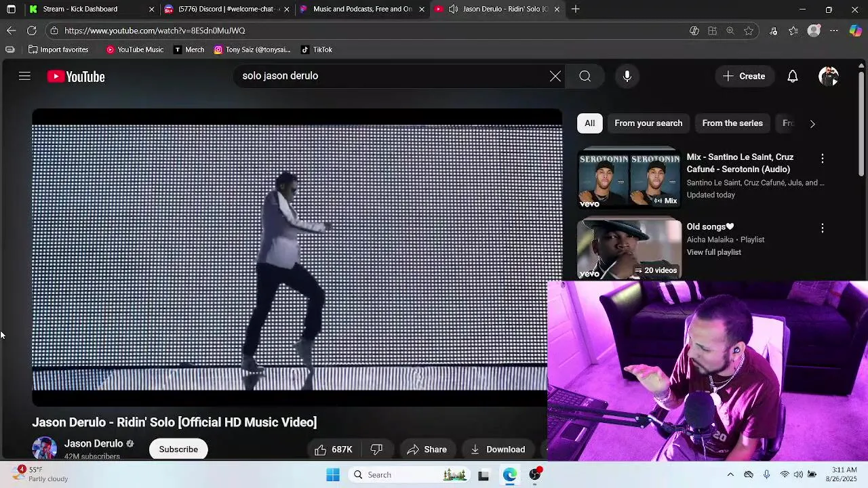This screenshot has height=488, width=868.
Task: Open the Edge profile icon
Action: coord(814,30)
